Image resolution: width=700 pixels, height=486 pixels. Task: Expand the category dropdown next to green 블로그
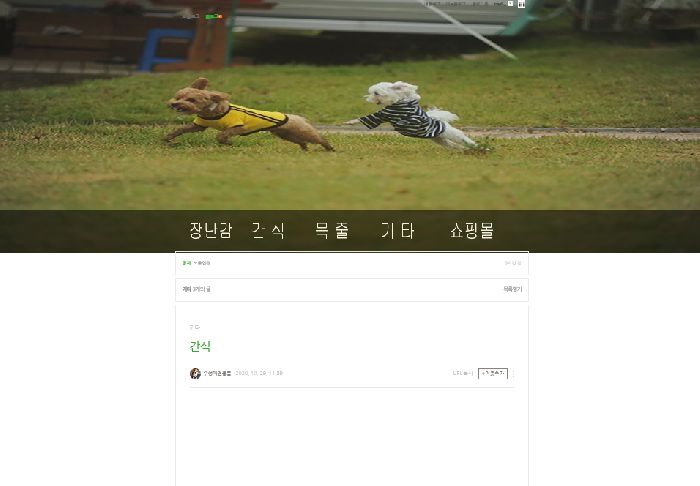point(202,263)
